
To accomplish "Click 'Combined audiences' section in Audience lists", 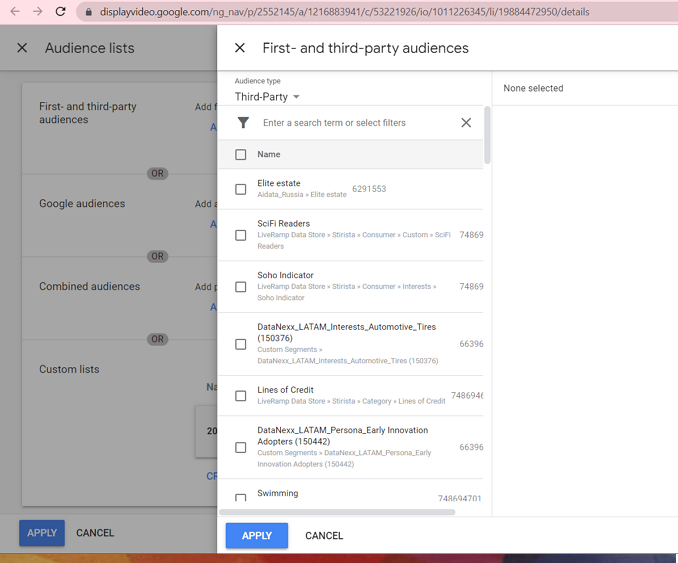I will (x=90, y=286).
